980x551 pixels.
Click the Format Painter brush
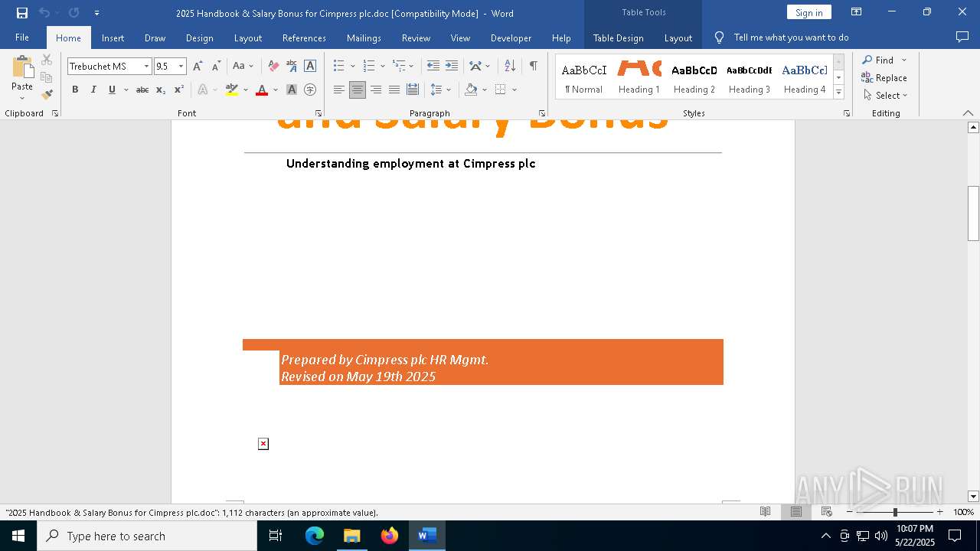[x=47, y=95]
